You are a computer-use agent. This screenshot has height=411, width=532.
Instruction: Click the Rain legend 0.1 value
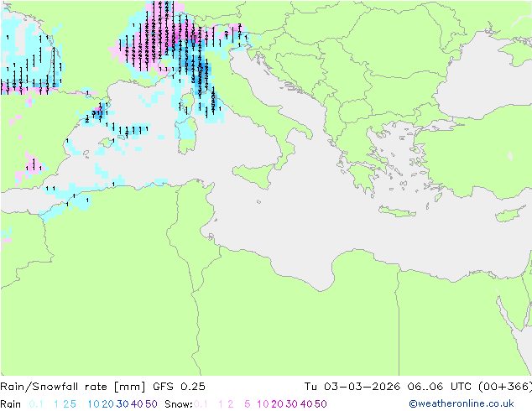pos(36,404)
